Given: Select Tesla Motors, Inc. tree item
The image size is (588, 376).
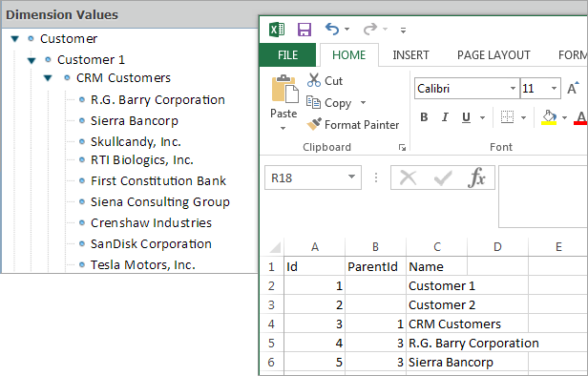Looking at the screenshot, I should [143, 264].
